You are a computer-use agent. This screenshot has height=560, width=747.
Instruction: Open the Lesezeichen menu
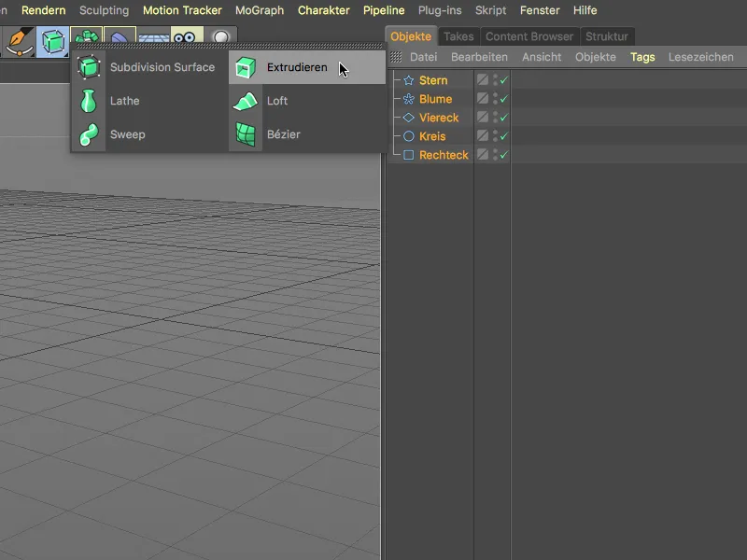click(x=701, y=57)
